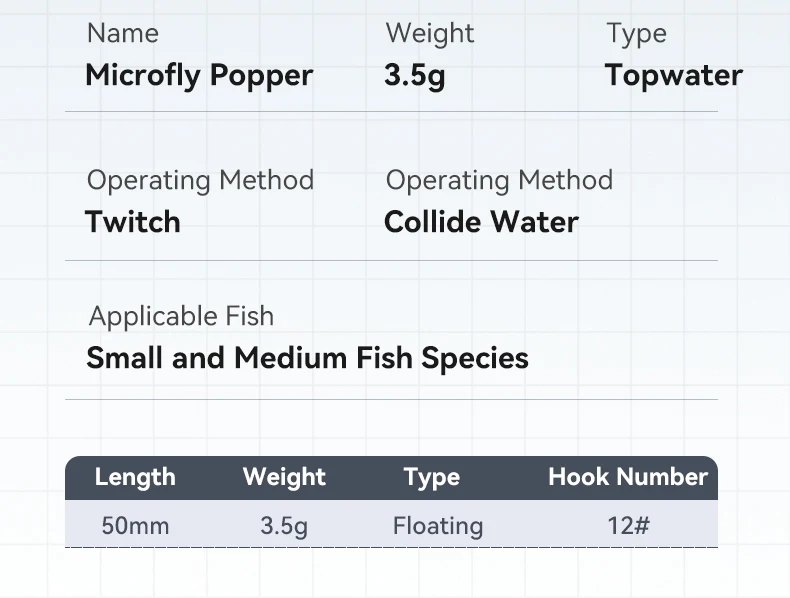
Task: Click the "Topwater" type value
Action: coord(673,76)
